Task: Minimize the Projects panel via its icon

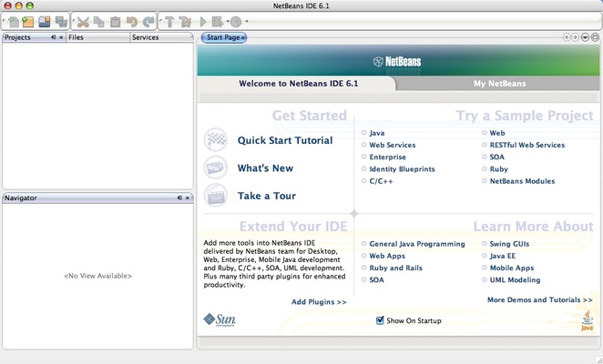Action: [53, 37]
